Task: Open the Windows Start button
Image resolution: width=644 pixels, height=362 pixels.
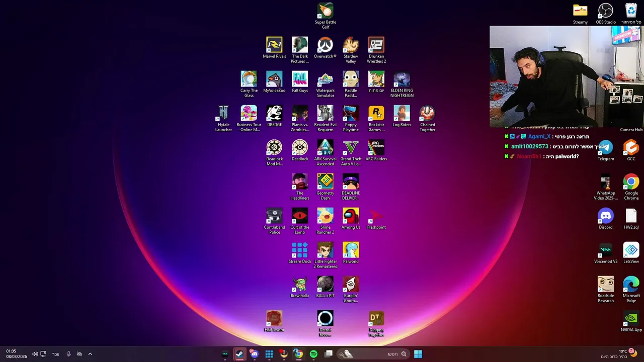Action: pos(418,354)
